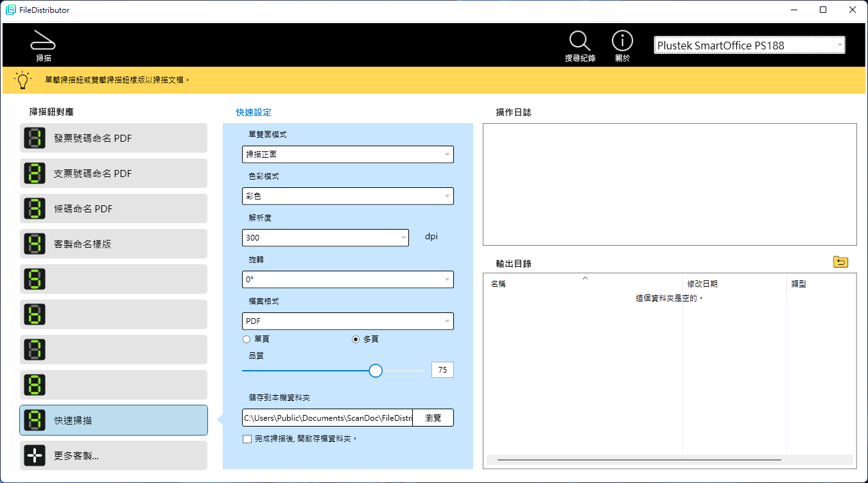This screenshot has height=483, width=868.
Task: Click digit 3 icon beside 條碼命名 PDF
Action: (x=35, y=208)
